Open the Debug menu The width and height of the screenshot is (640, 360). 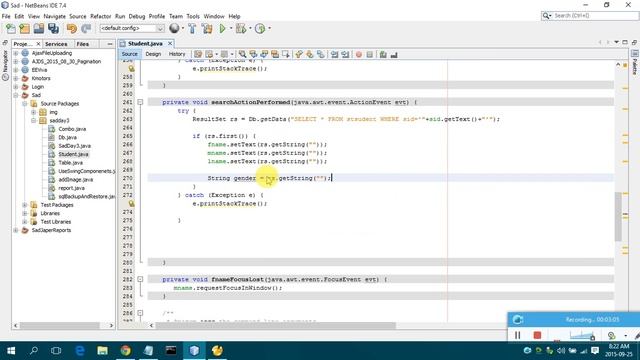(x=137, y=16)
